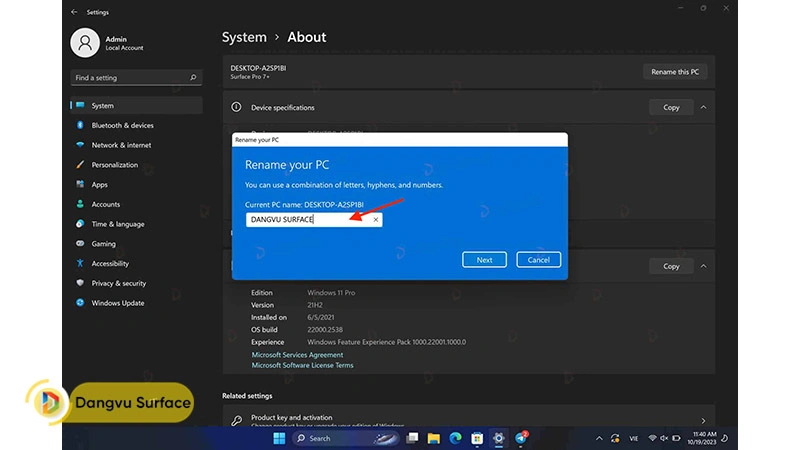The width and height of the screenshot is (800, 450).
Task: Open Accessibility settings
Action: pos(136,263)
